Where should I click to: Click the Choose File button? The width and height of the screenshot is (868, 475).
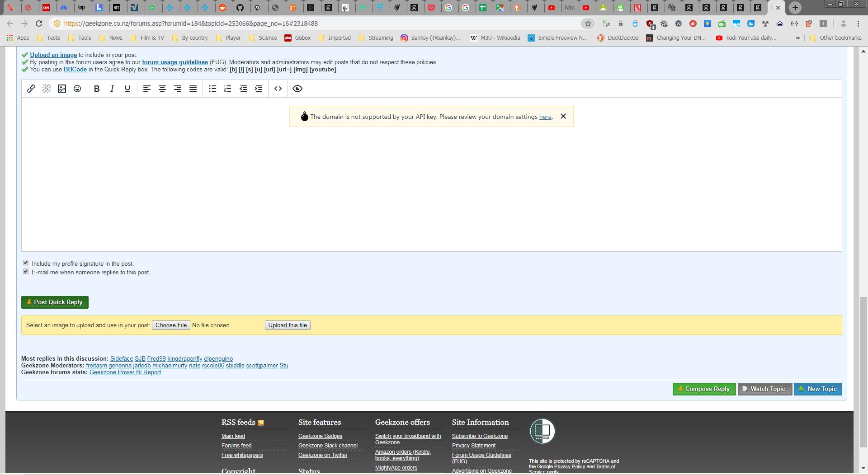pos(171,325)
